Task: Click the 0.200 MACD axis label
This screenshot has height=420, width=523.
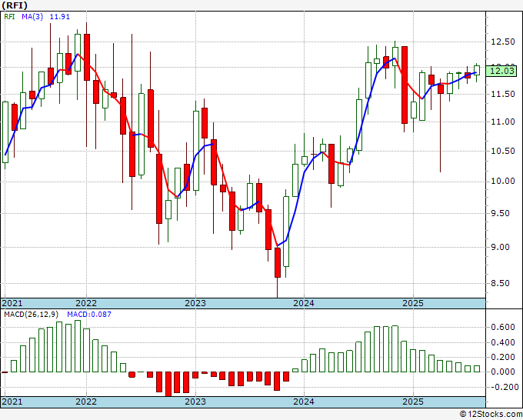Action: 503,357
